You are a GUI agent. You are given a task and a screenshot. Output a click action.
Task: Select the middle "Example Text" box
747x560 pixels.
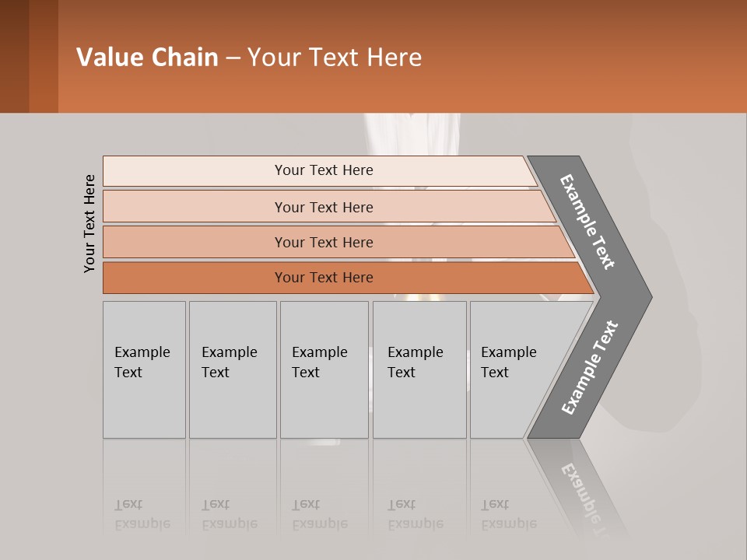(x=324, y=369)
